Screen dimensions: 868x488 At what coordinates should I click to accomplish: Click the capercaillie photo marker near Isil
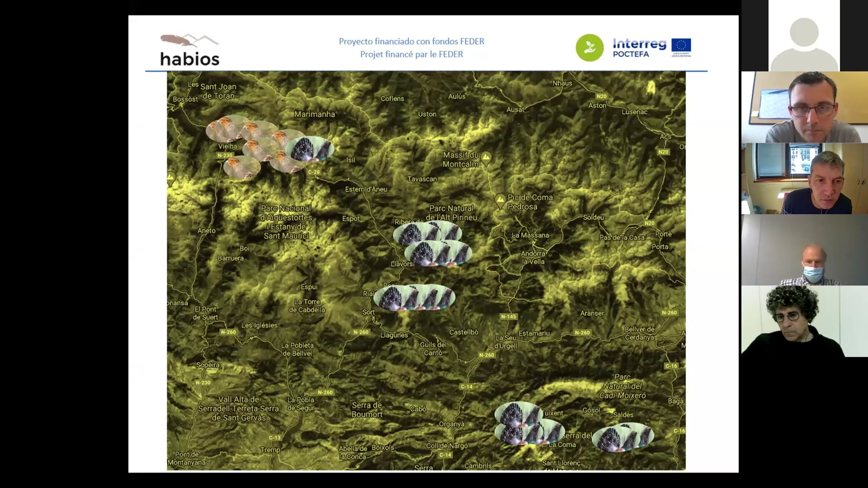point(310,149)
